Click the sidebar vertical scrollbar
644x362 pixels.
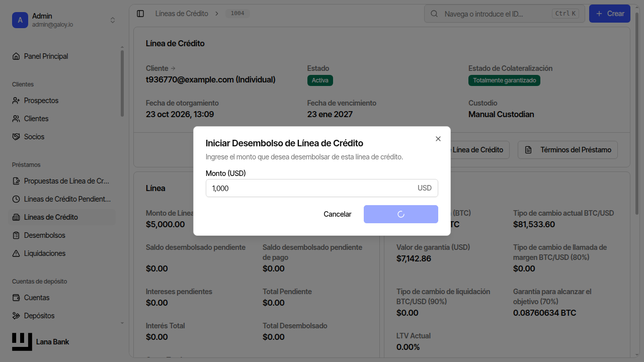click(x=122, y=83)
